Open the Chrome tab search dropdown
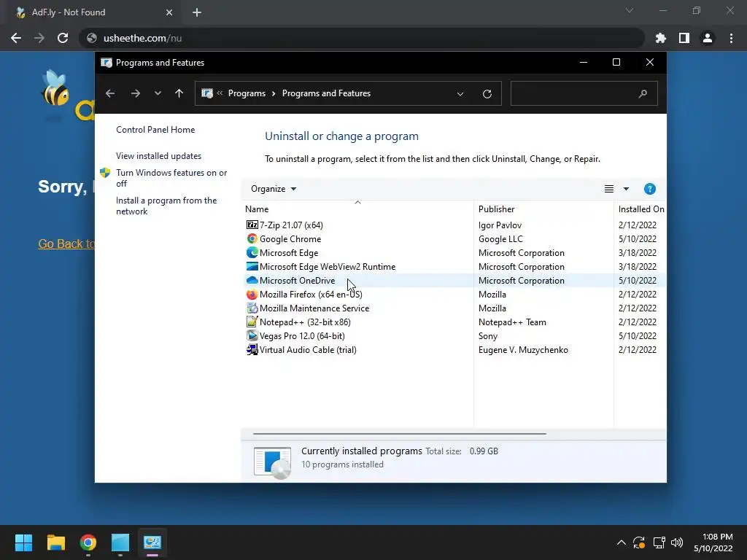The image size is (747, 560). pos(630,10)
